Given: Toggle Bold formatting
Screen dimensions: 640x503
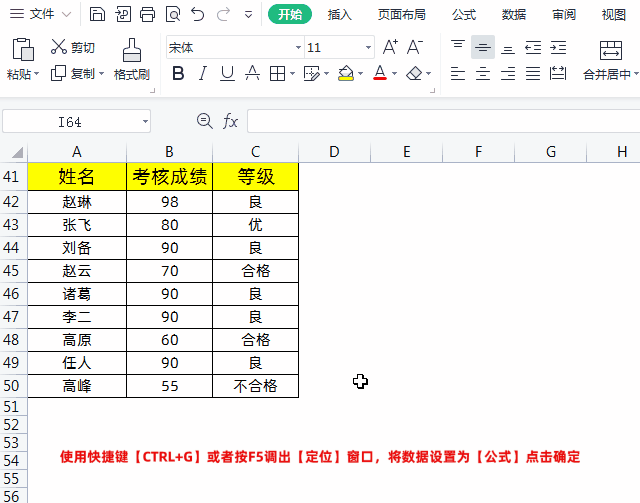Looking at the screenshot, I should (178, 73).
